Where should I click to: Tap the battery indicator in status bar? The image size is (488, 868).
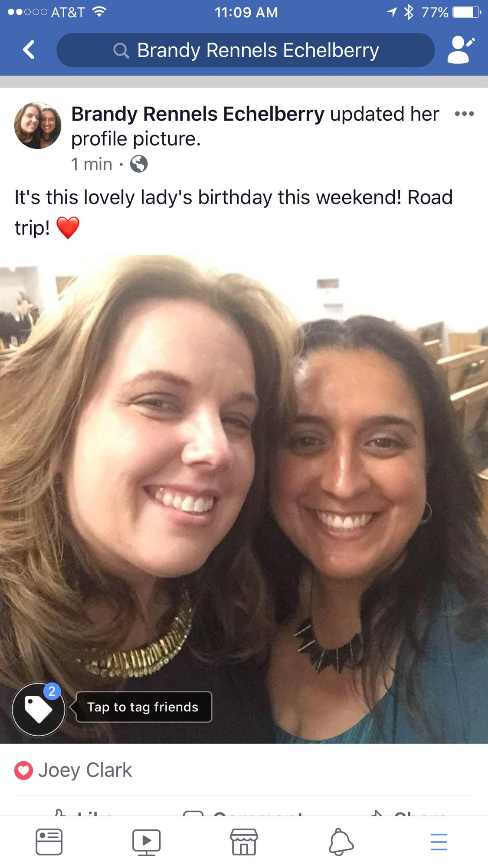point(467,12)
